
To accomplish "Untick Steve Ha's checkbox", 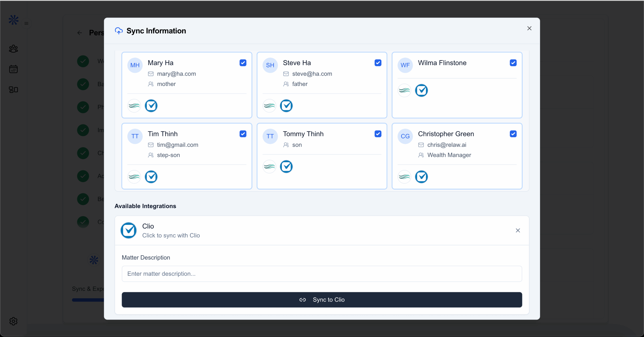I will pyautogui.click(x=378, y=63).
